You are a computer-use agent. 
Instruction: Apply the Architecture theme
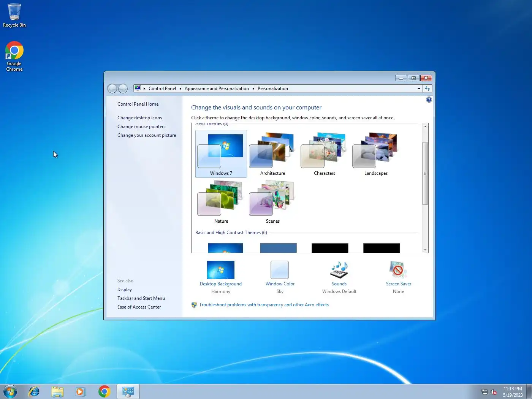[272, 154]
